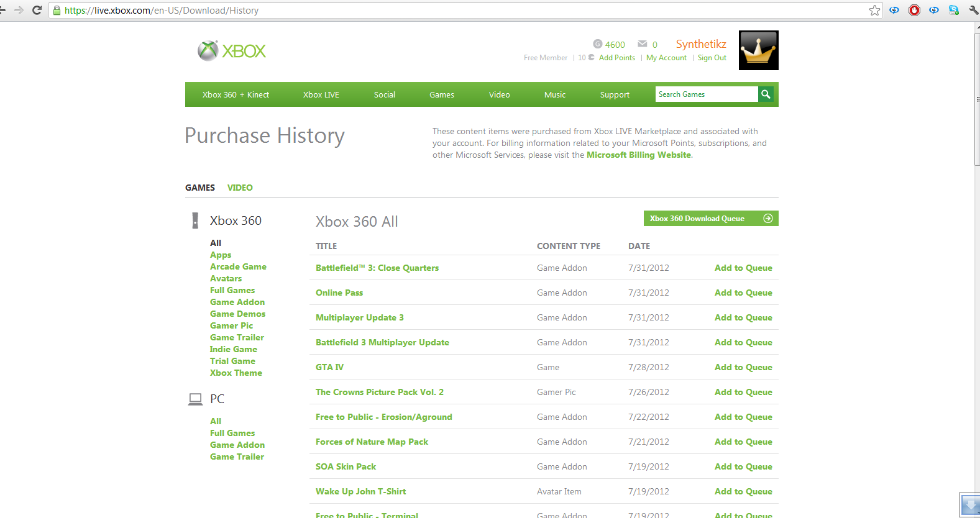980x518 pixels.
Task: Click the Xbox 360 console icon
Action: 195,220
